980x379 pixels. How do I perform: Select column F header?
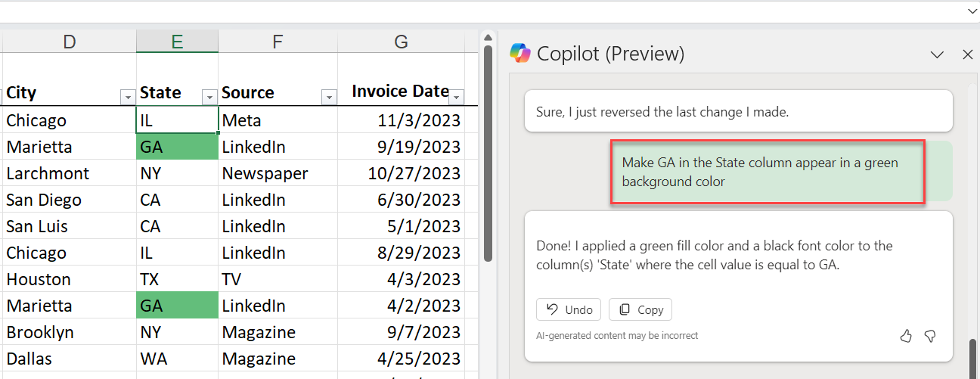pyautogui.click(x=278, y=42)
